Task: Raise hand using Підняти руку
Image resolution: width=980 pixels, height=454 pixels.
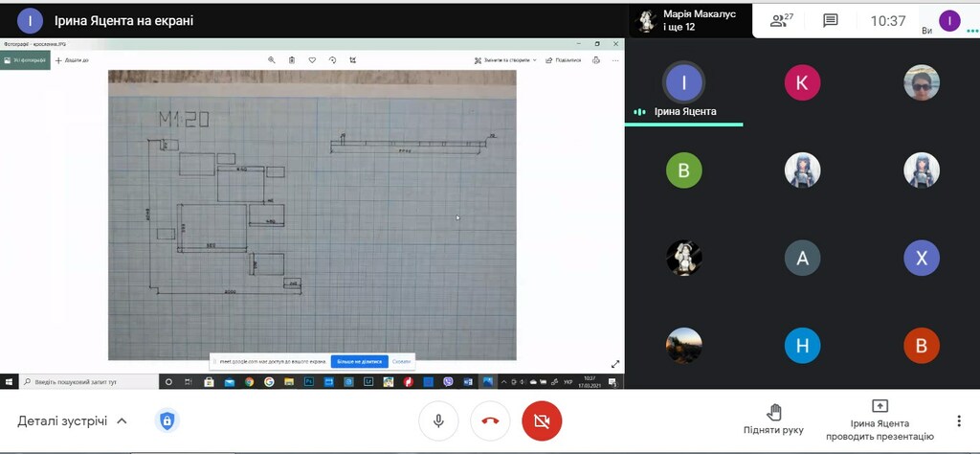Action: (x=773, y=420)
